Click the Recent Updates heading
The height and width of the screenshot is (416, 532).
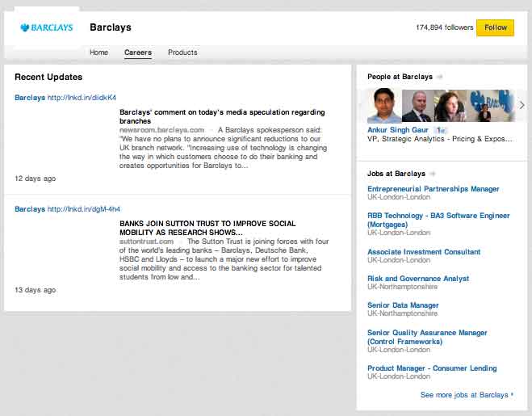click(48, 77)
